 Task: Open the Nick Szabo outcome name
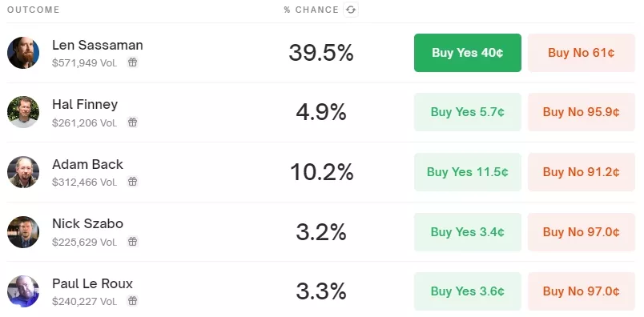[87, 224]
